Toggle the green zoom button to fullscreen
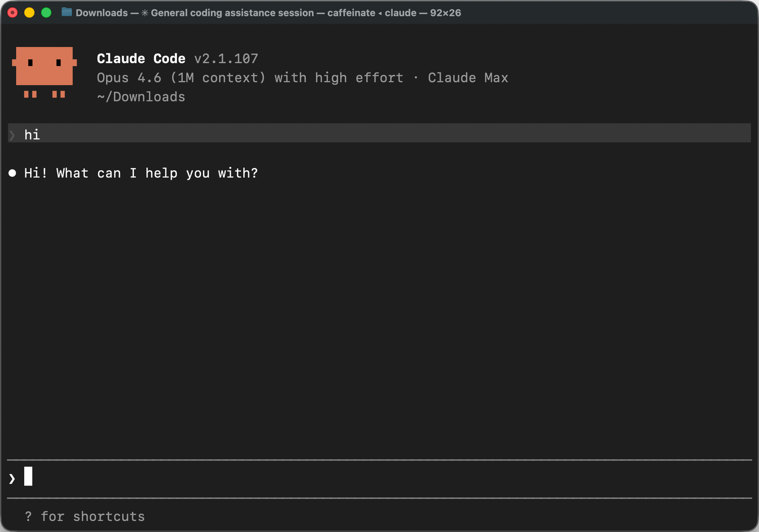759x532 pixels. pyautogui.click(x=46, y=13)
